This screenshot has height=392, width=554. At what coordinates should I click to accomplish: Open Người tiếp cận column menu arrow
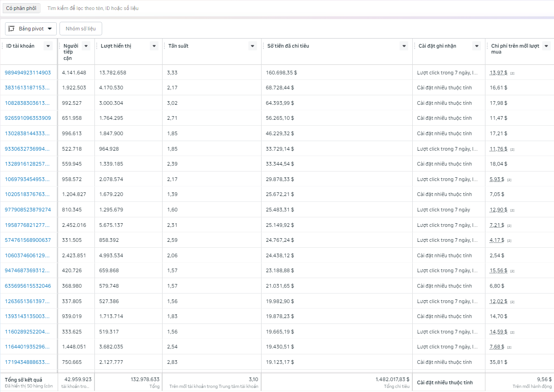[x=86, y=46]
